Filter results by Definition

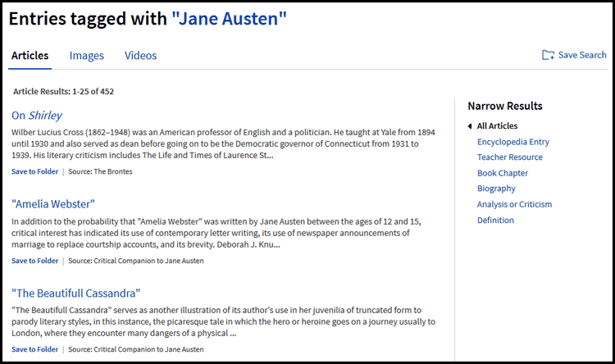pos(495,220)
